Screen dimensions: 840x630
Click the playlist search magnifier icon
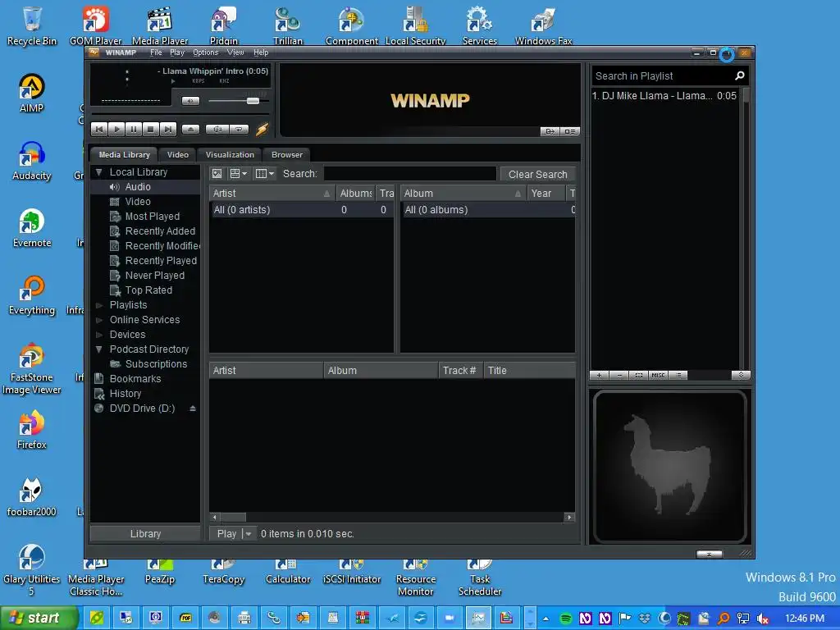(740, 76)
